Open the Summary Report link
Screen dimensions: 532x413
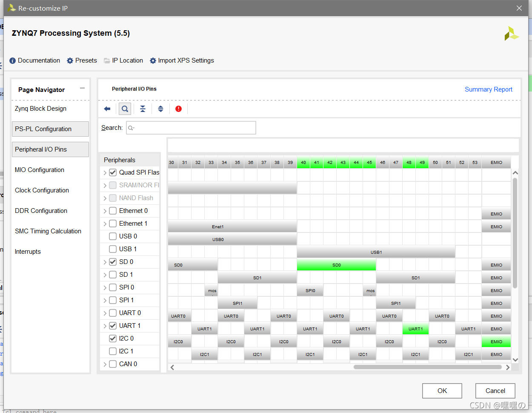488,89
